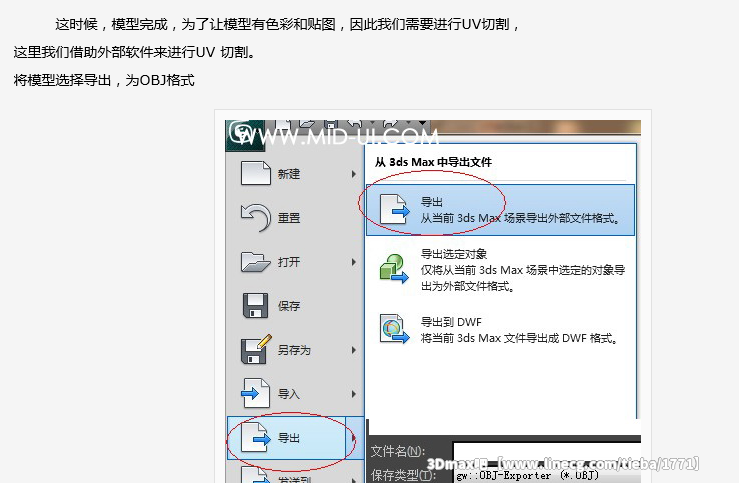Expand the 导出 submenu arrow in left menu

tap(353, 438)
